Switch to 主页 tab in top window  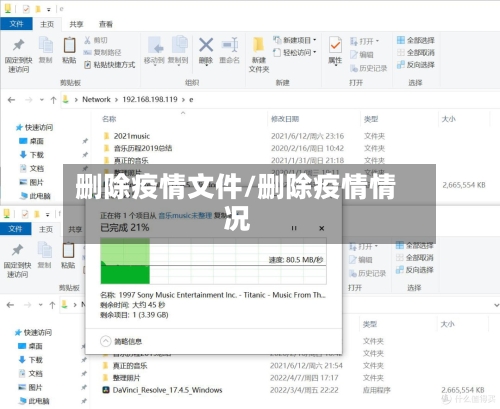click(x=47, y=24)
